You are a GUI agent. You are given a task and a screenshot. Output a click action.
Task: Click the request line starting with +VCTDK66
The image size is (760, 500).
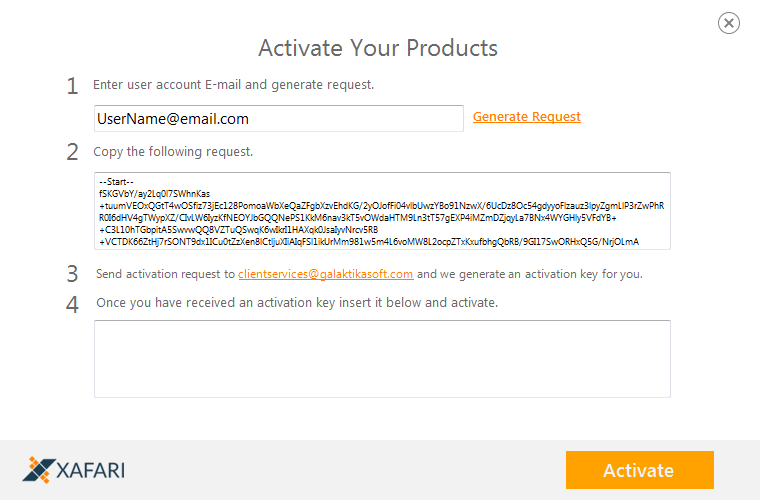tap(369, 242)
